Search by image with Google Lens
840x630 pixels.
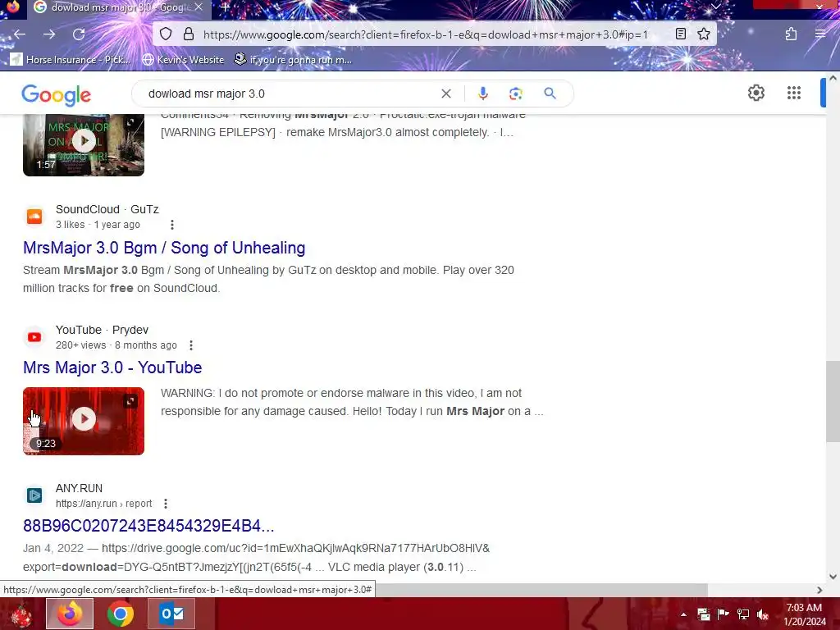tap(516, 94)
